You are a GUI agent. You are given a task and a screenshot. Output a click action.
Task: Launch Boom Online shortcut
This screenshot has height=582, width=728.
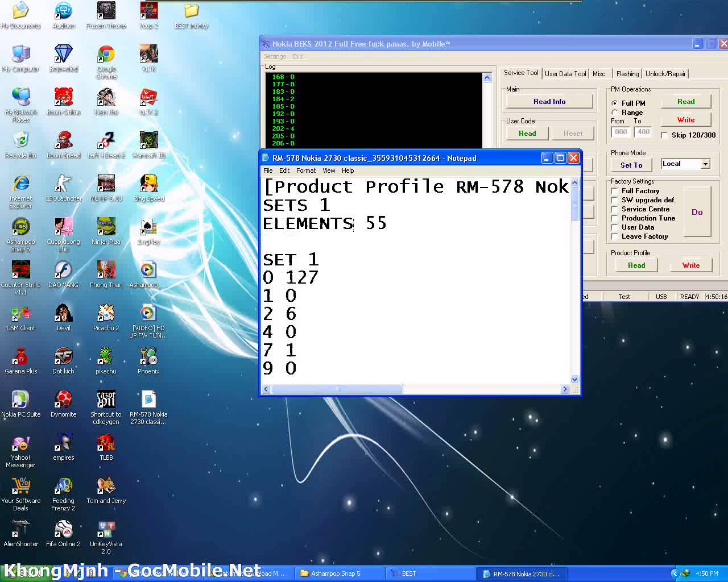pos(64,102)
